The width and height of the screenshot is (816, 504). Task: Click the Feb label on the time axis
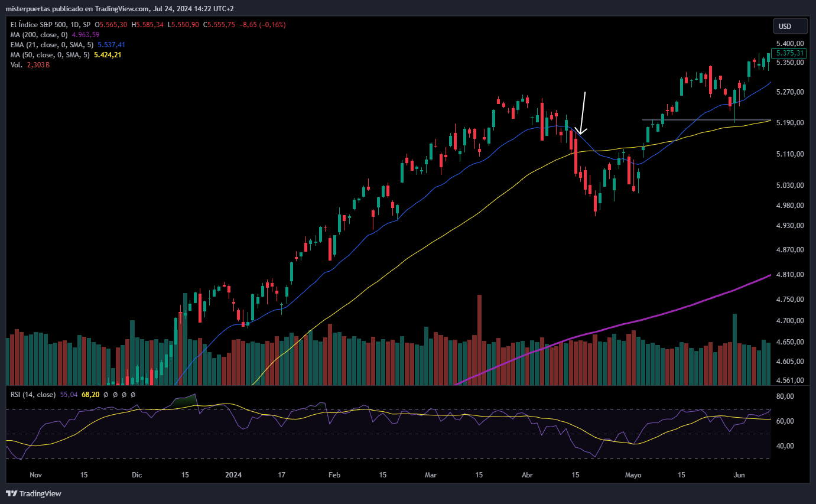click(334, 475)
